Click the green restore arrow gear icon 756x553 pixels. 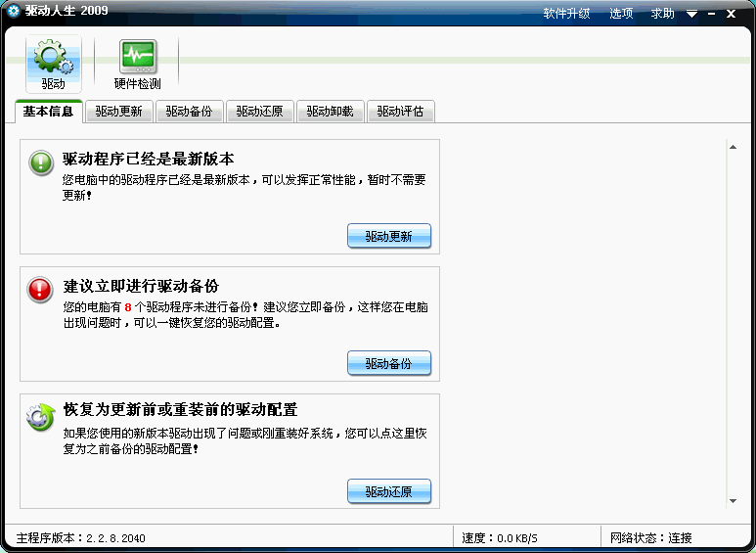(x=40, y=417)
